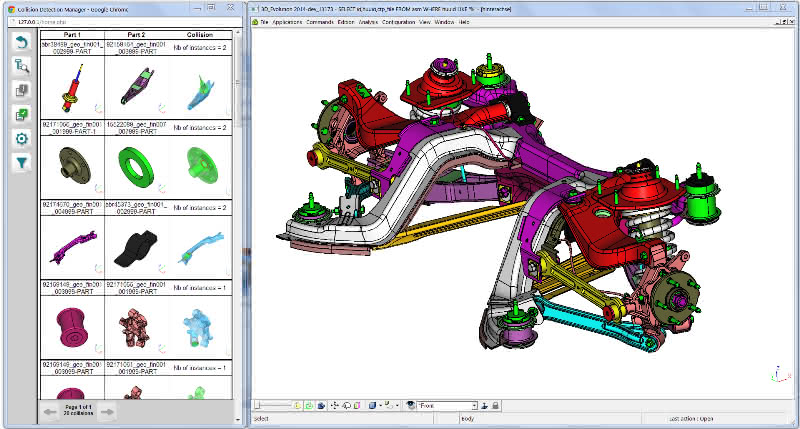Adjust the zoom slider in the bottom toolbar
The width and height of the screenshot is (800, 429).
point(274,406)
